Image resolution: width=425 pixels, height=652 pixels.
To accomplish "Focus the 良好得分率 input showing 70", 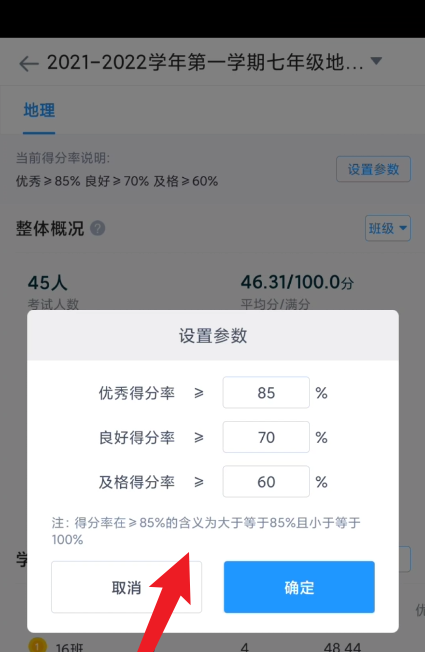I will (x=266, y=437).
